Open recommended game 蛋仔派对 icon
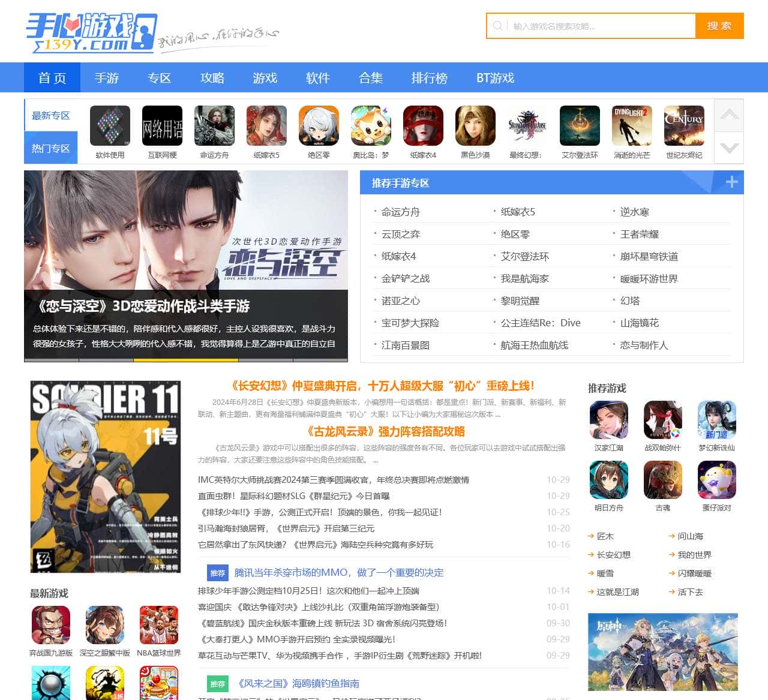Screen dimensions: 768x700 pyautogui.click(x=717, y=480)
